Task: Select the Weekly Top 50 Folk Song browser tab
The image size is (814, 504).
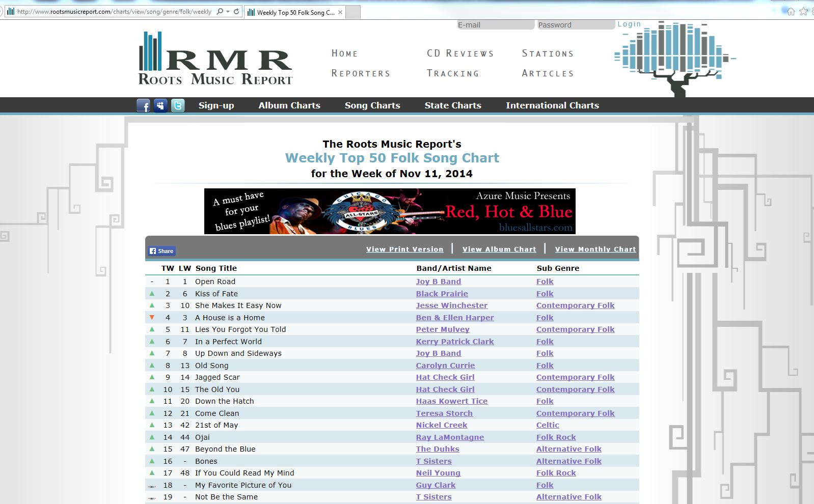Action: (x=294, y=12)
